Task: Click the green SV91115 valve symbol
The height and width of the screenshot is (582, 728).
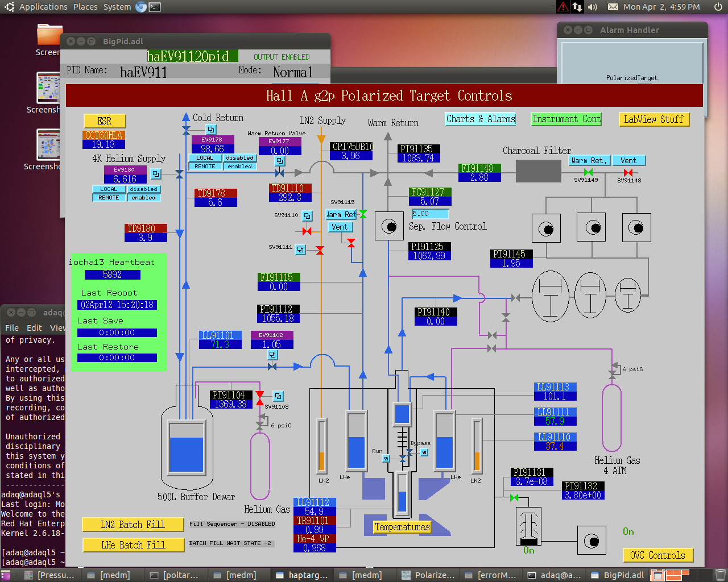Action: pyautogui.click(x=363, y=214)
